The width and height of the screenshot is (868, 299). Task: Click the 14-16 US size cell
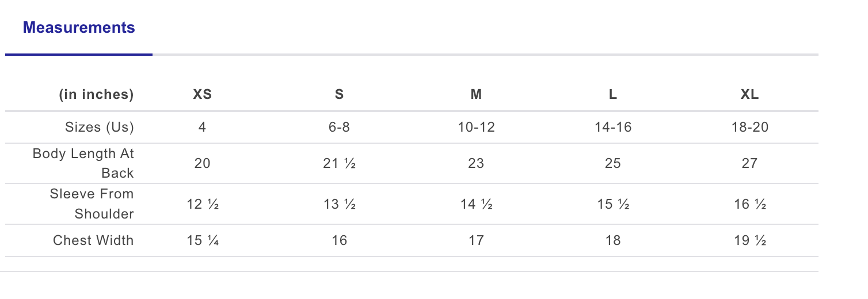[x=613, y=127]
